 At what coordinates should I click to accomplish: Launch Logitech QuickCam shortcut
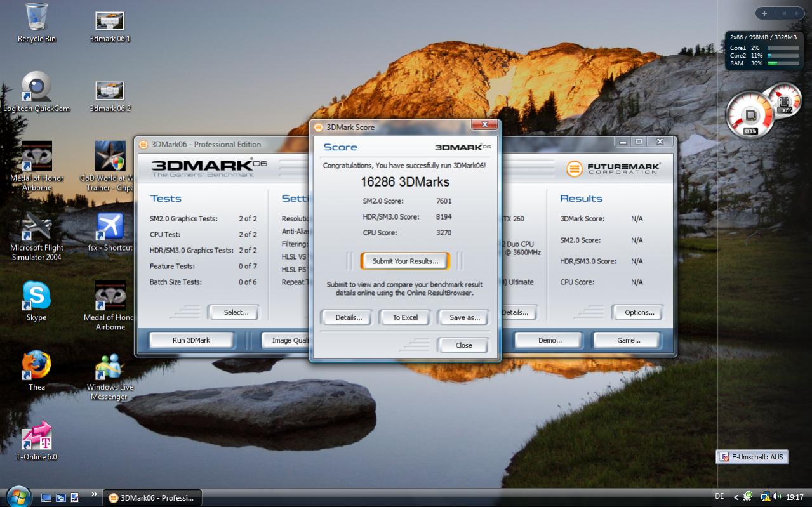(36, 92)
